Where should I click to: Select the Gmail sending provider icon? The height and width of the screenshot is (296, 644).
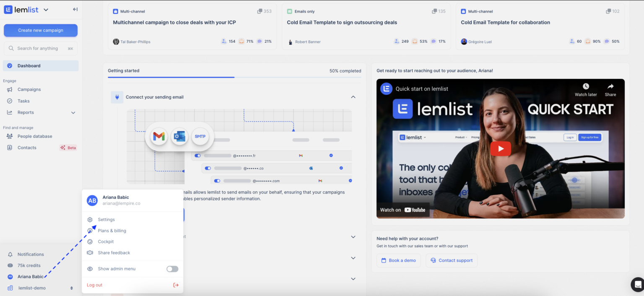pos(158,136)
